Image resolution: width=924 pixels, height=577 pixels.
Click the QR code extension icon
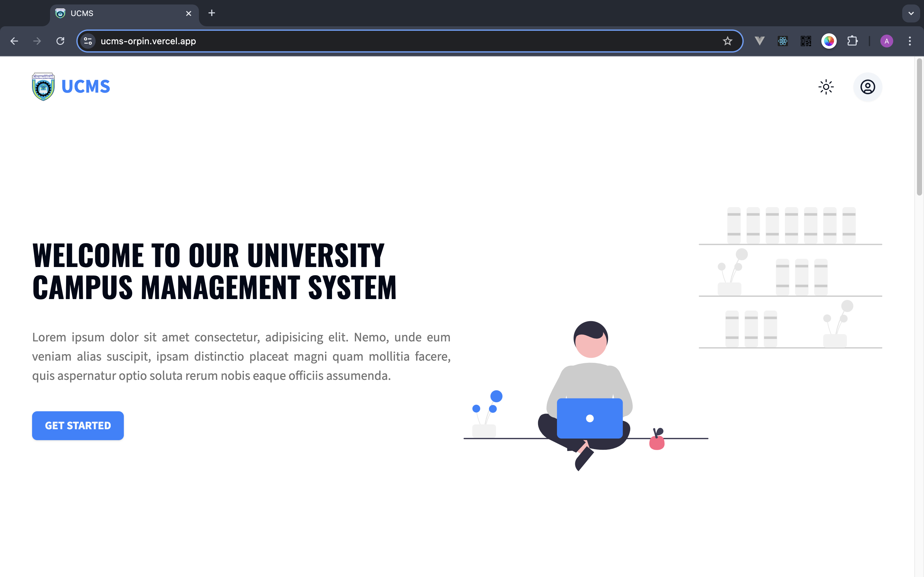[x=806, y=41]
